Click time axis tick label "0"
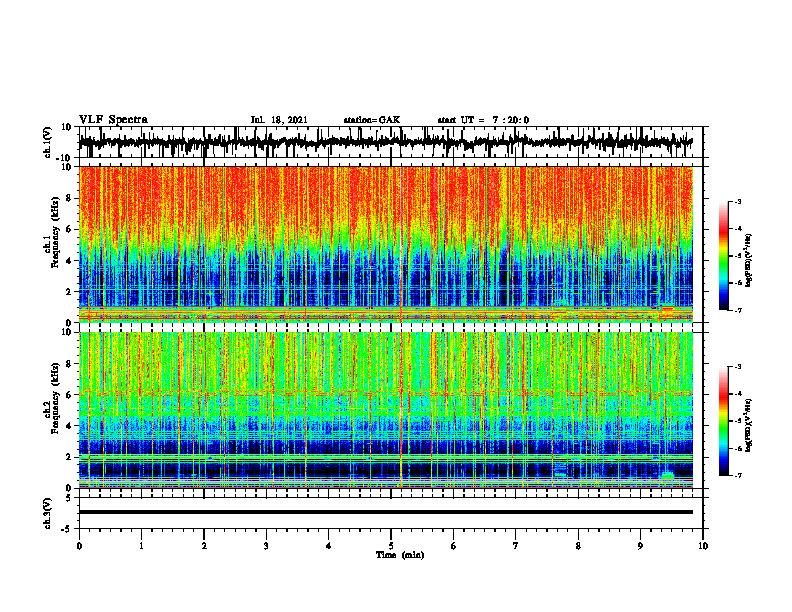Viewport: 792px width, 612px height. [x=79, y=546]
